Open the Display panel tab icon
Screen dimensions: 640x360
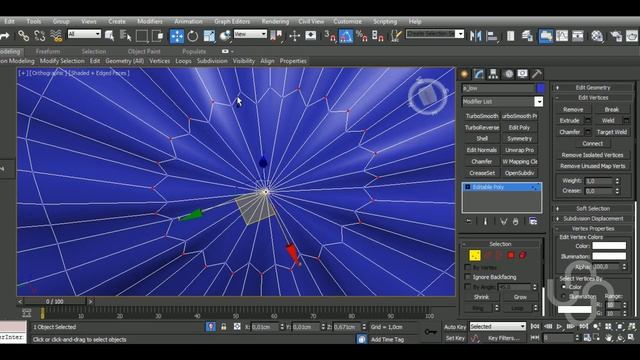pos(522,74)
